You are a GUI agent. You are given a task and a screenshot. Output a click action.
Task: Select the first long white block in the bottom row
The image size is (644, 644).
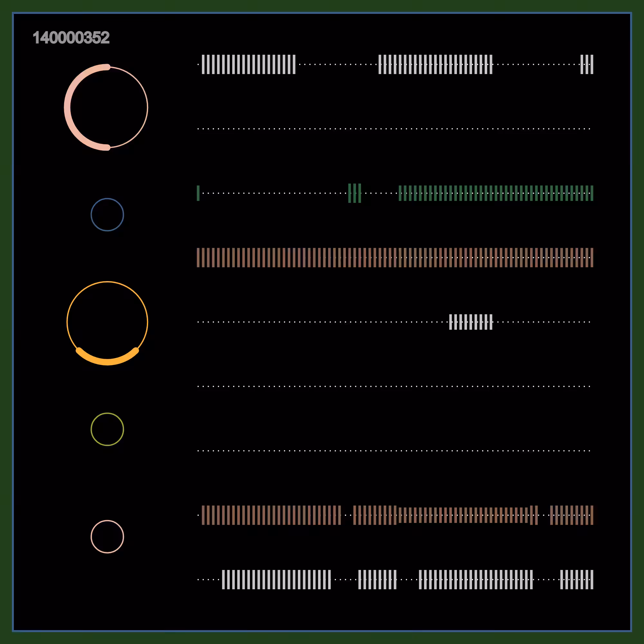click(276, 580)
